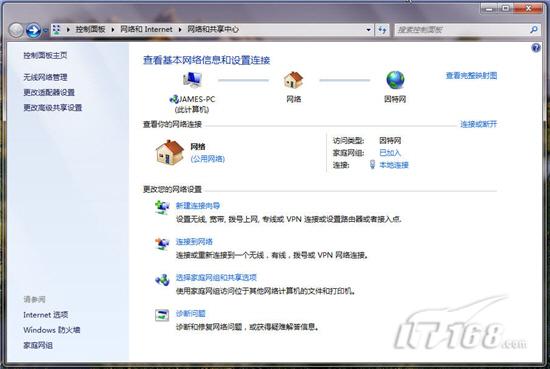Click the 连接到网络 icon
This screenshot has width=550, height=369.
[x=162, y=243]
